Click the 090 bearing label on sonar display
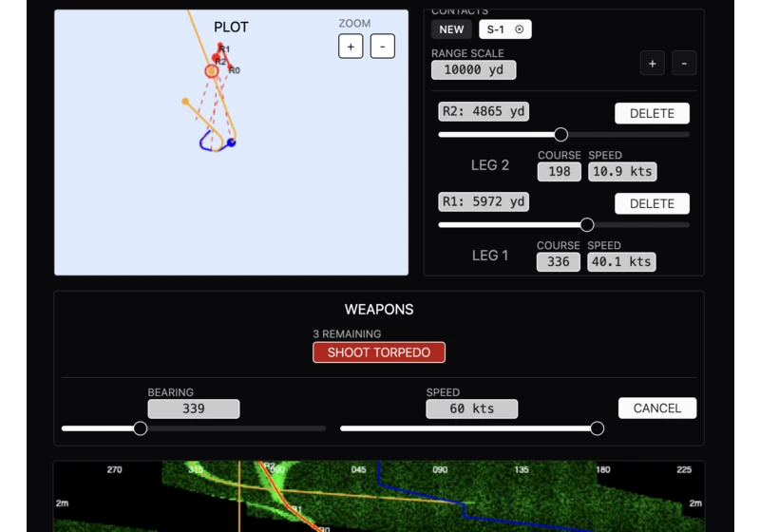 point(440,470)
